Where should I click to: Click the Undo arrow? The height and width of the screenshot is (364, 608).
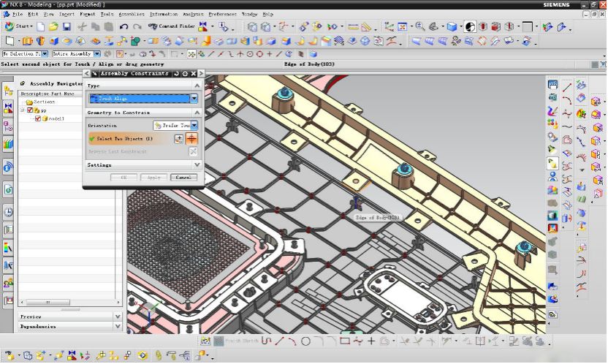tap(123, 27)
